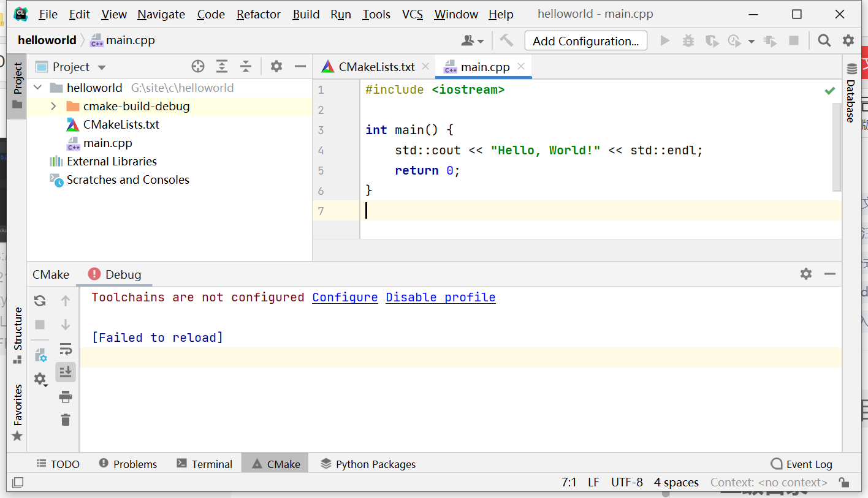868x498 pixels.
Task: Click the Configure link in CMake output
Action: click(x=345, y=297)
